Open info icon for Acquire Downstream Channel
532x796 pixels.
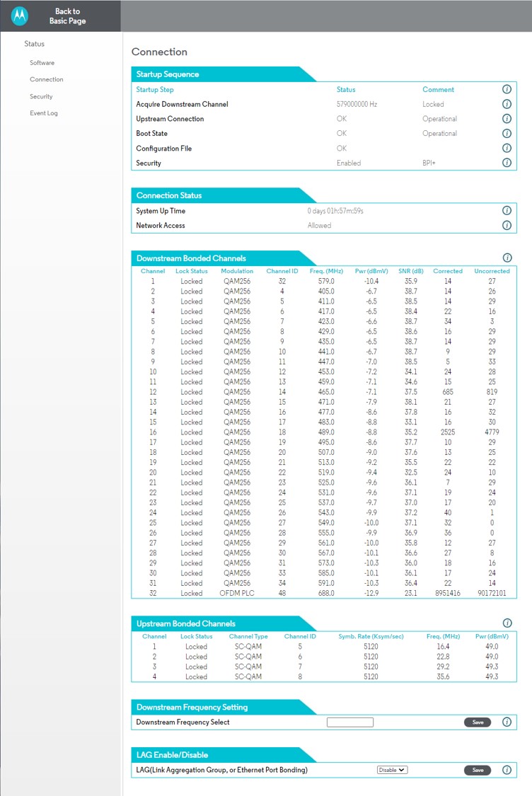(507, 104)
